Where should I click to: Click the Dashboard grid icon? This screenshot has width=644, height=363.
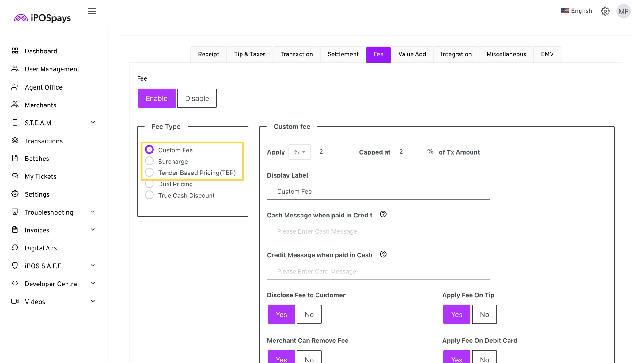click(15, 51)
